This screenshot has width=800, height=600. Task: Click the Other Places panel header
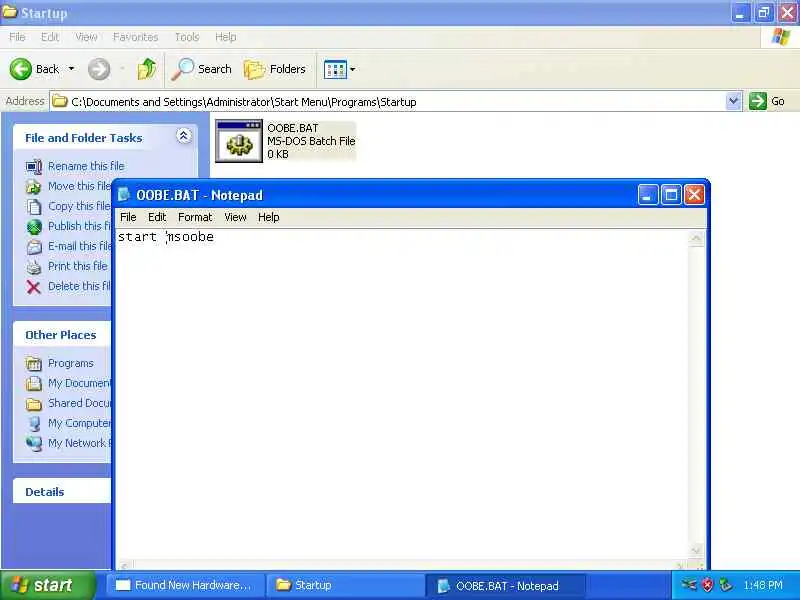pos(62,335)
